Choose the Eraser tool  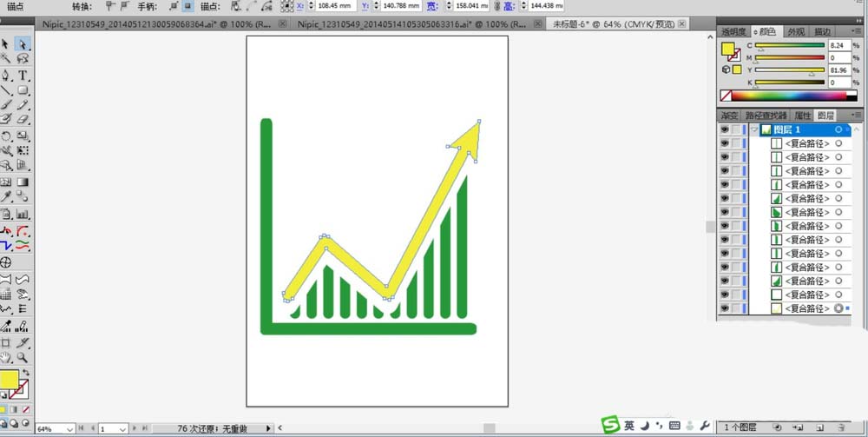click(23, 119)
